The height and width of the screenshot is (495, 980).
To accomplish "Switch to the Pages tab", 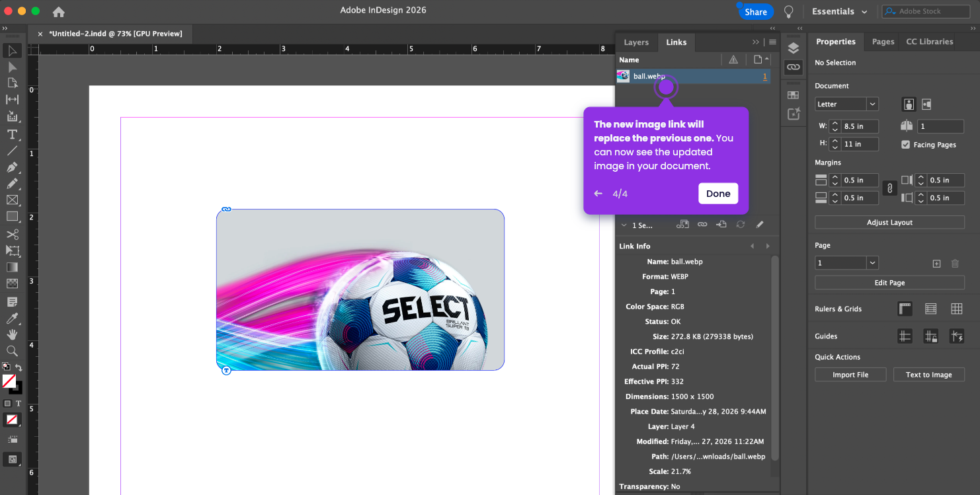I will [x=883, y=42].
